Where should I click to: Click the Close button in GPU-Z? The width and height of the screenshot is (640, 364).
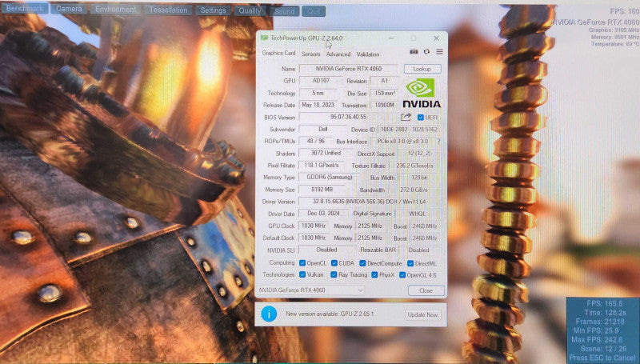(x=426, y=290)
